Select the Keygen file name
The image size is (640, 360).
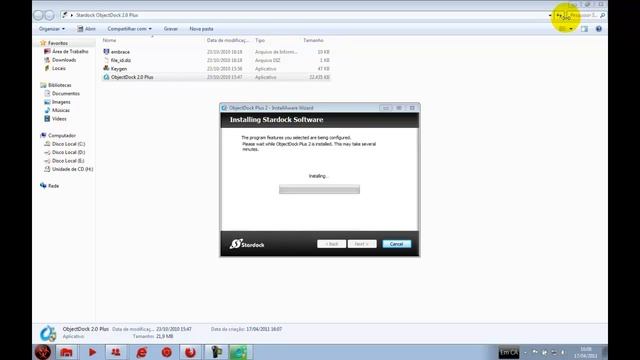coord(119,69)
